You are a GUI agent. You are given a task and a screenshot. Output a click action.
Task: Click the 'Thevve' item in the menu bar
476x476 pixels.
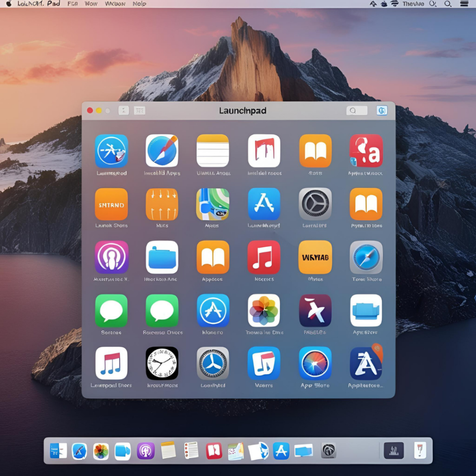click(413, 4)
